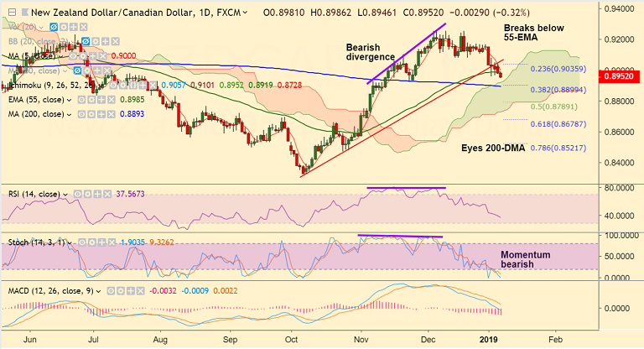This screenshot has height=349, width=644.
Task: Select the 'Bearish divergence' text annotation
Action: (370, 52)
